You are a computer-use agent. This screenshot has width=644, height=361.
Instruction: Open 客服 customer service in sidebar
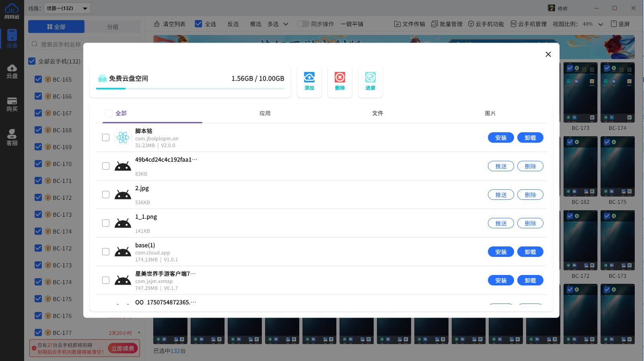(12, 137)
